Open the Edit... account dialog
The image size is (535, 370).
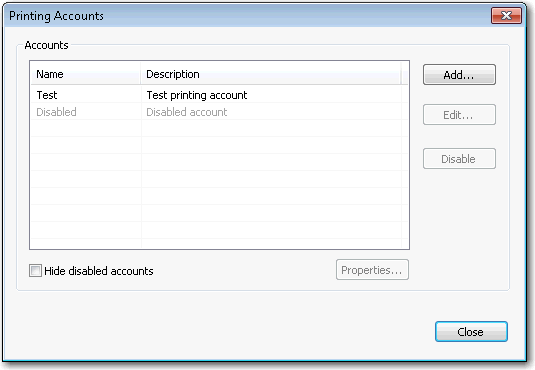(459, 115)
